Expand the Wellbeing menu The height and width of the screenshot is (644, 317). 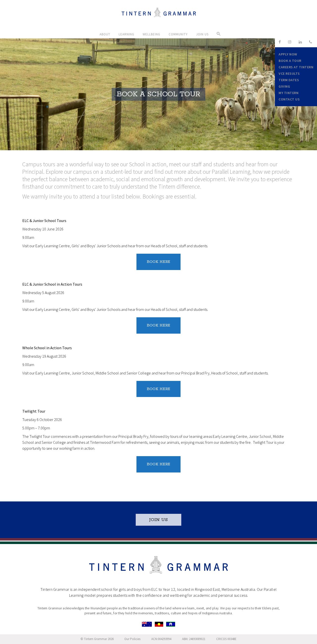tap(151, 34)
